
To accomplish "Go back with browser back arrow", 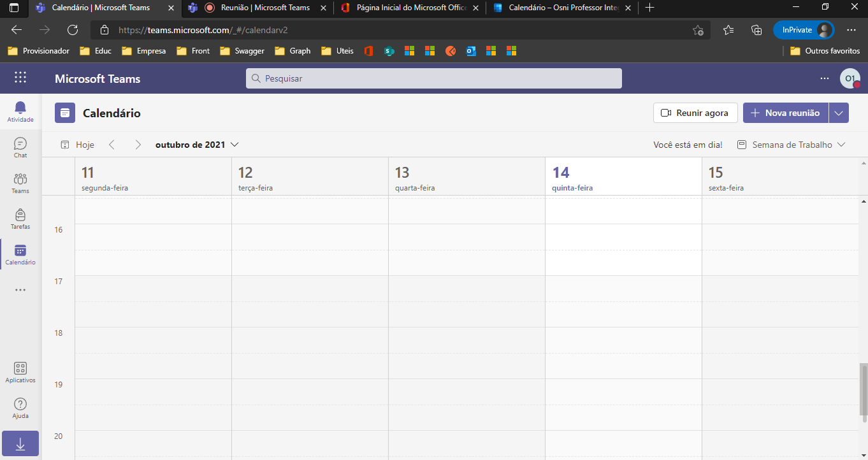I will [17, 30].
